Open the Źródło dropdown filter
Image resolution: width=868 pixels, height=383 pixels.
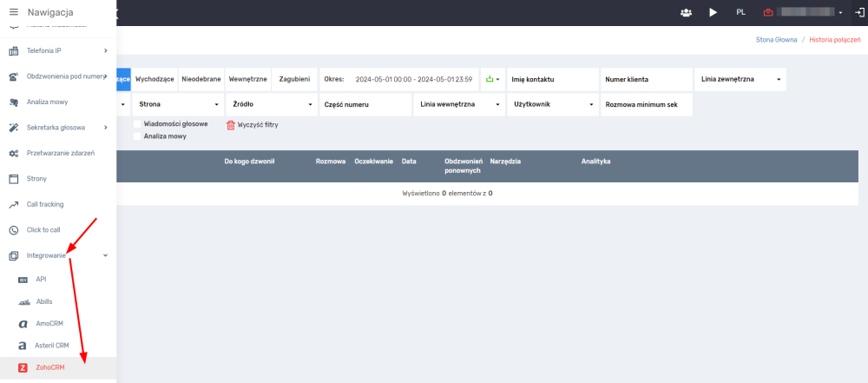[271, 104]
